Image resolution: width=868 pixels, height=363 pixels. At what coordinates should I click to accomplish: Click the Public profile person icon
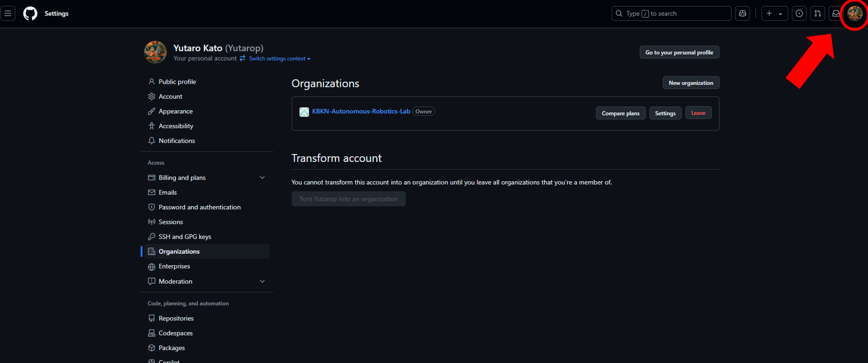(x=152, y=82)
